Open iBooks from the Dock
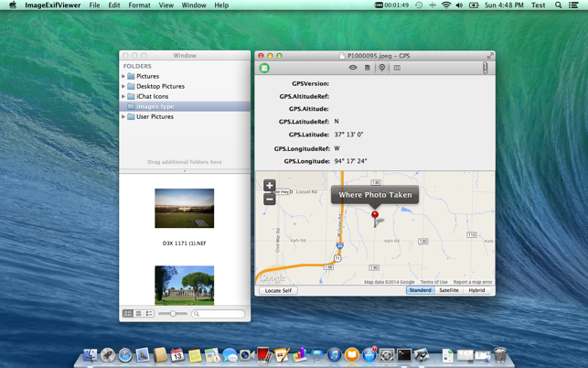 pyautogui.click(x=352, y=354)
